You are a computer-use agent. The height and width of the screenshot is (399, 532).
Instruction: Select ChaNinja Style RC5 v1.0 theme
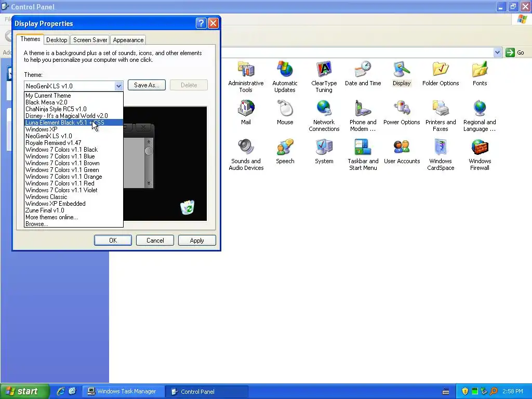click(74, 109)
